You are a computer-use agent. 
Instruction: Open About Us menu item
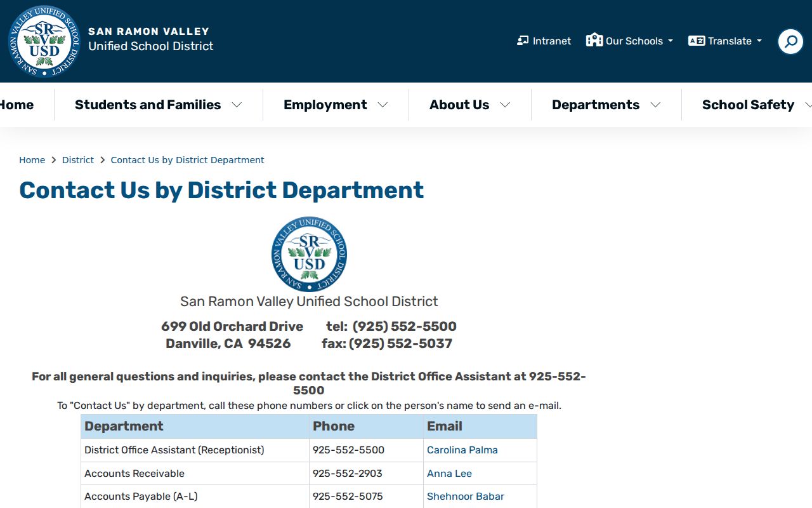(x=459, y=105)
